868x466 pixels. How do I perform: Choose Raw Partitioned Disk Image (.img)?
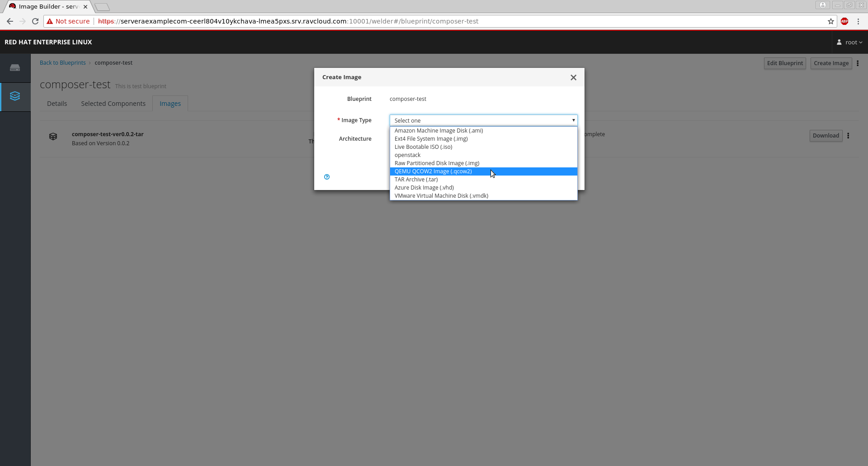click(483, 163)
